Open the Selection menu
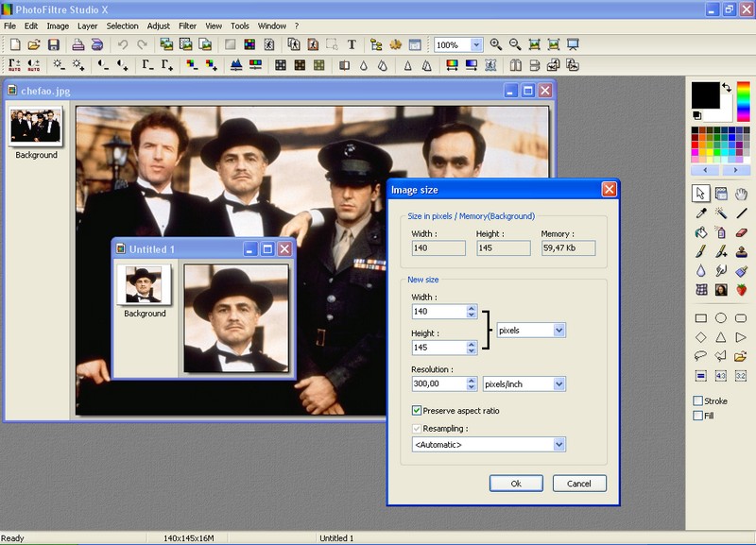The image size is (756, 545). pyautogui.click(x=123, y=26)
